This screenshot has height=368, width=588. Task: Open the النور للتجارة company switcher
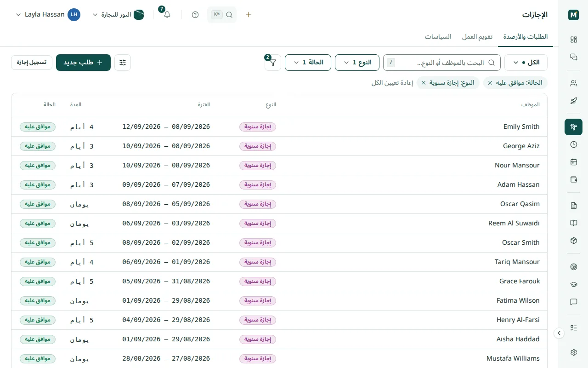coord(119,15)
